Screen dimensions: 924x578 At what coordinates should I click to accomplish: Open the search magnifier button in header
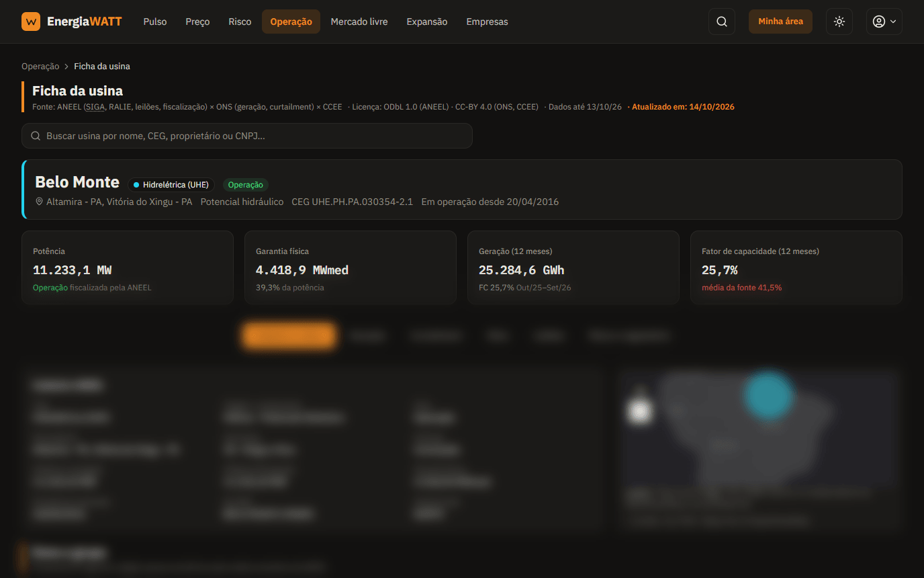[722, 22]
